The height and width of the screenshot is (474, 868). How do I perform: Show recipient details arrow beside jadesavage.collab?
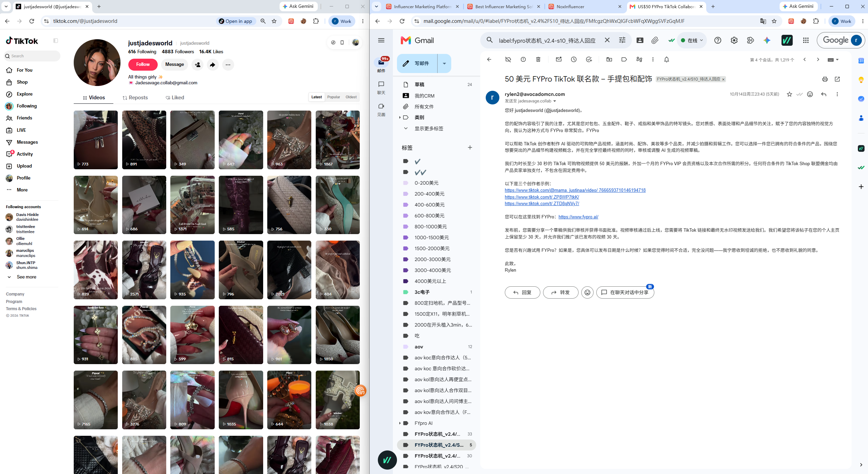(554, 101)
